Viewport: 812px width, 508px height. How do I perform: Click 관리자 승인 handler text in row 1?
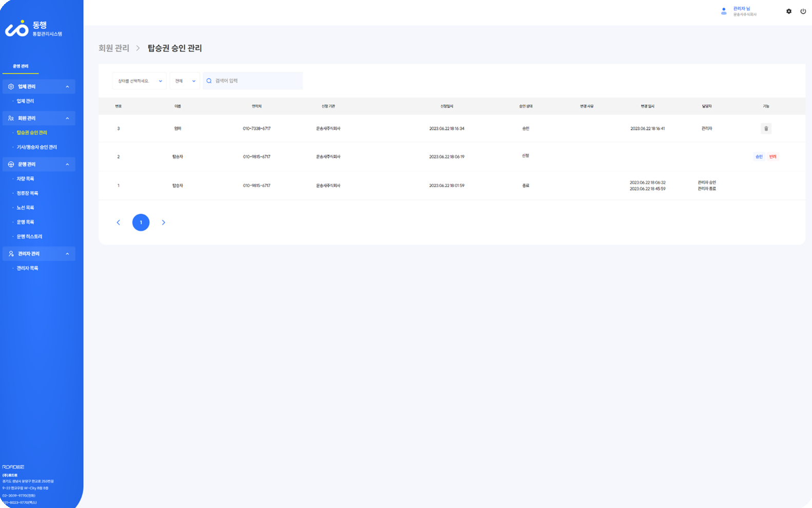pos(707,182)
